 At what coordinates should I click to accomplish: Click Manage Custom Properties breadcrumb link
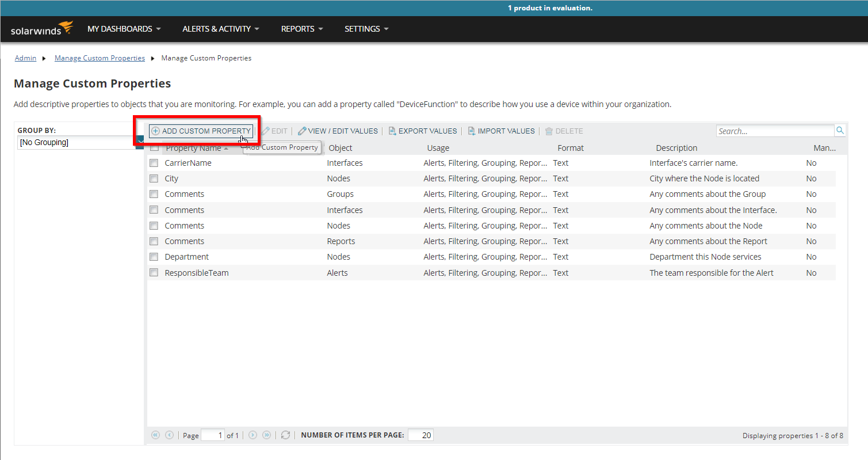100,58
